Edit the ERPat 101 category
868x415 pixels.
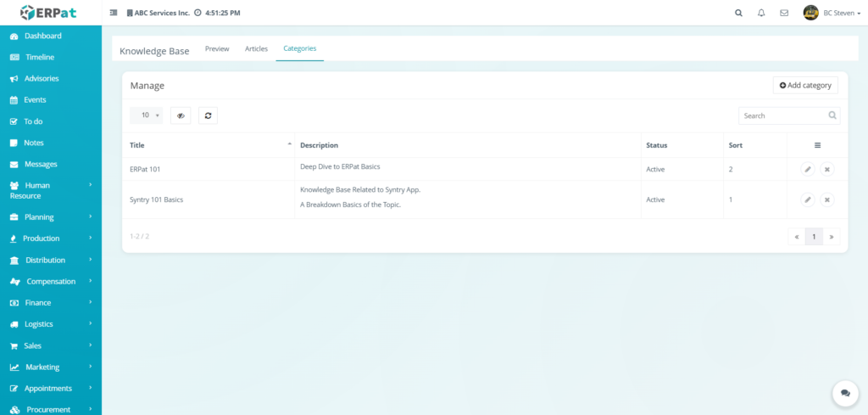[x=808, y=170]
